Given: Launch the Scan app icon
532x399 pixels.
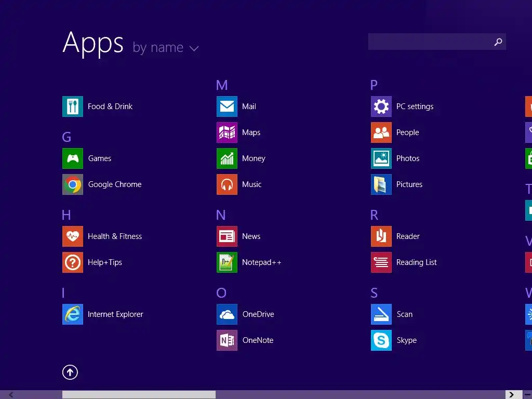Looking at the screenshot, I should 381,314.
